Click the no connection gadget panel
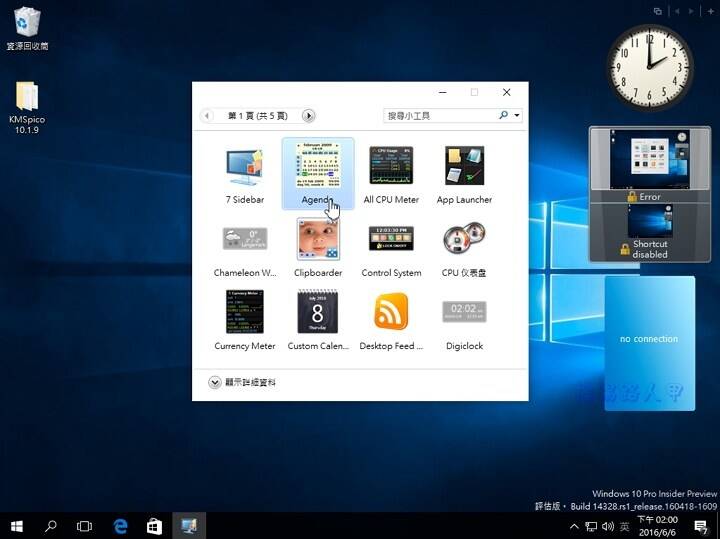The image size is (720, 539). (x=650, y=343)
